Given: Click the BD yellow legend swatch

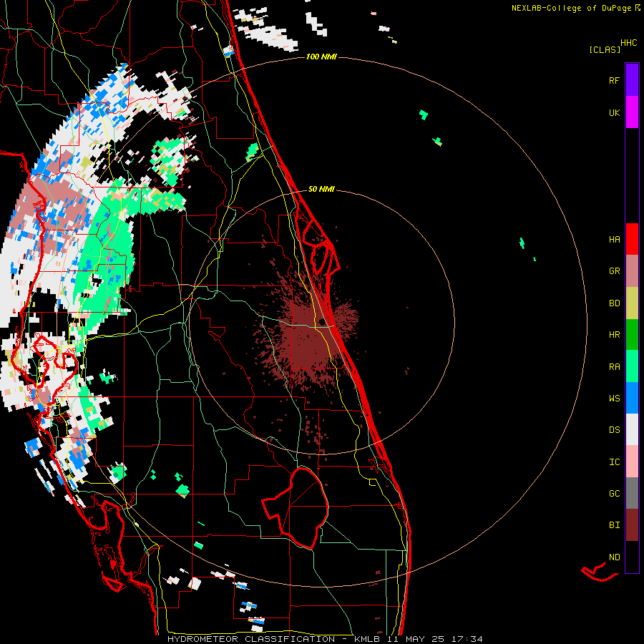Looking at the screenshot, I should (632, 303).
